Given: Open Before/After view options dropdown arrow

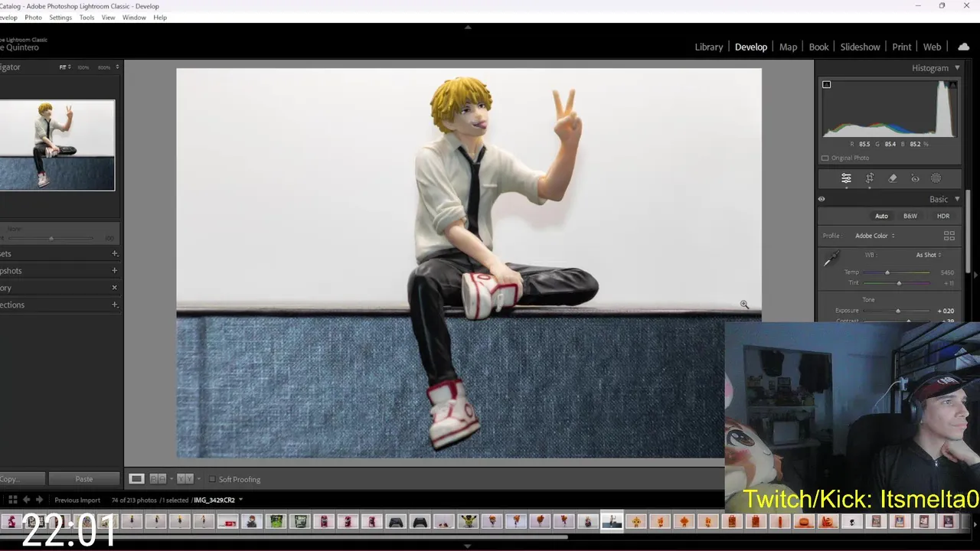Looking at the screenshot, I should pyautogui.click(x=198, y=479).
